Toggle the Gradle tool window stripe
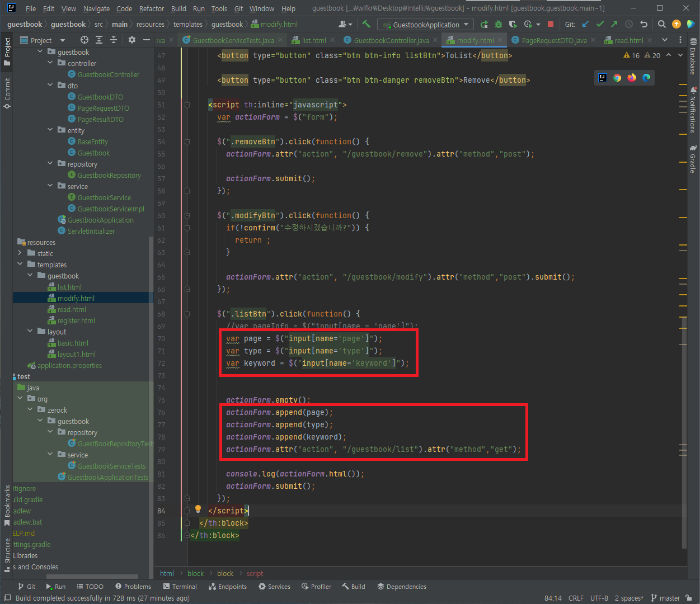The width and height of the screenshot is (700, 604). tap(693, 159)
